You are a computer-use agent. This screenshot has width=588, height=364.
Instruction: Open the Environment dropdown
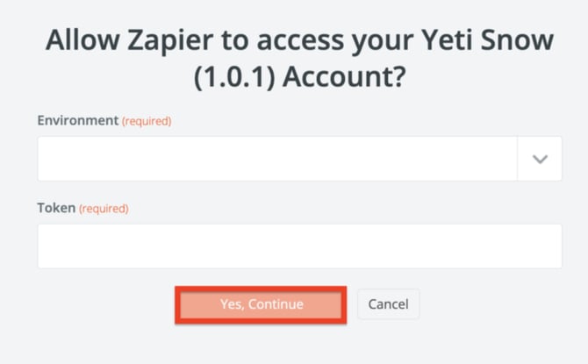coord(540,159)
